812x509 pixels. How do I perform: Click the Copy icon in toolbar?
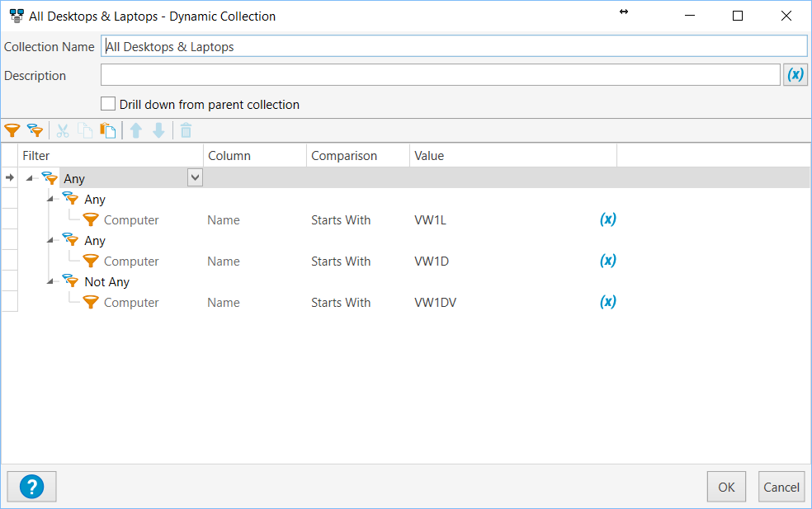85,130
